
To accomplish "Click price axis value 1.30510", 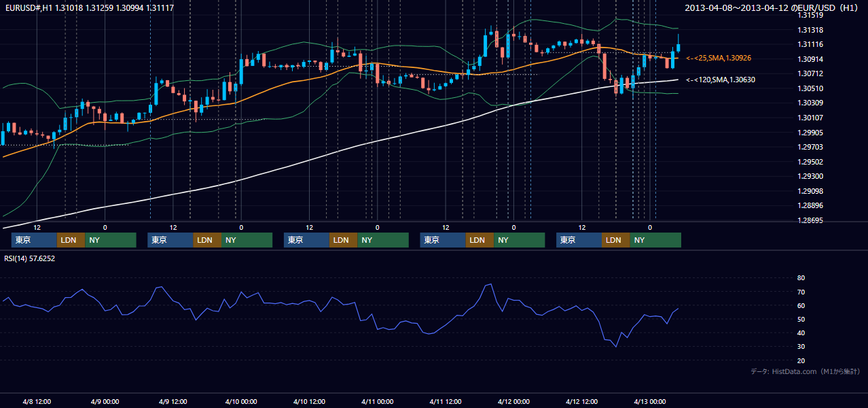I will [x=810, y=88].
